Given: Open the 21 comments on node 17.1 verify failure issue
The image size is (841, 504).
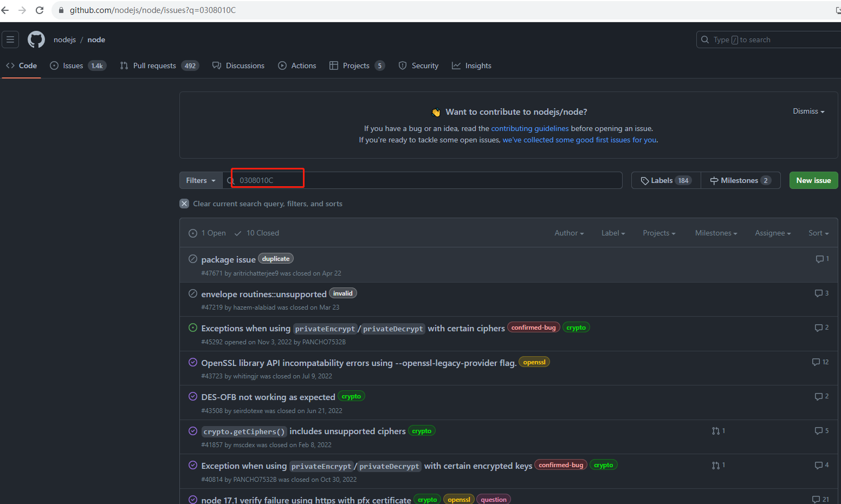Looking at the screenshot, I should 820,499.
